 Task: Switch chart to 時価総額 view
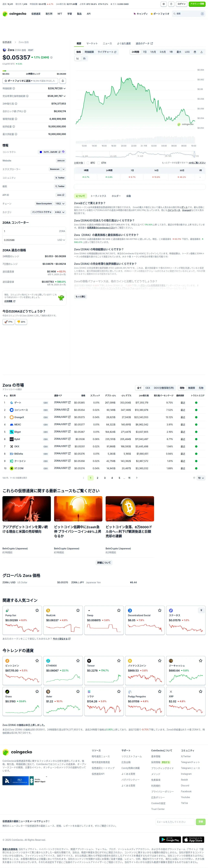click(89, 52)
